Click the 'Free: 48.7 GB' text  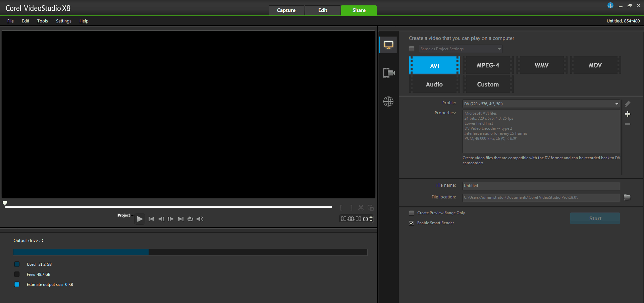(x=39, y=275)
